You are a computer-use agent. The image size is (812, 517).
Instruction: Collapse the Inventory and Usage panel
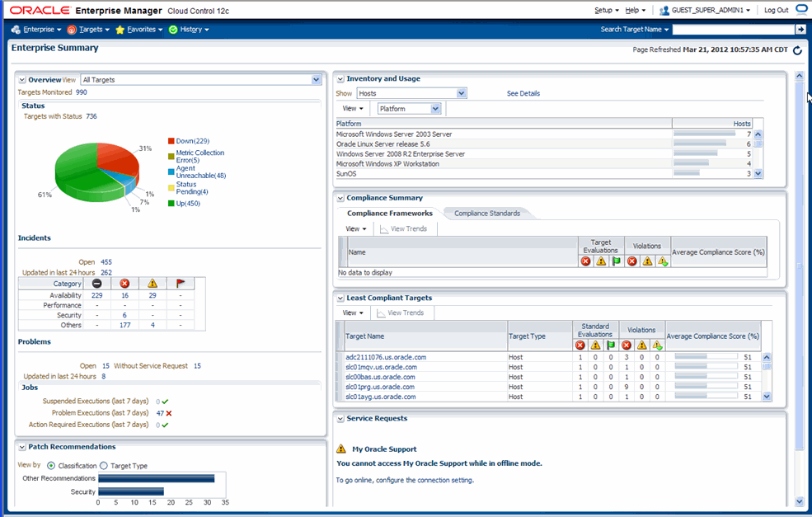pos(340,78)
